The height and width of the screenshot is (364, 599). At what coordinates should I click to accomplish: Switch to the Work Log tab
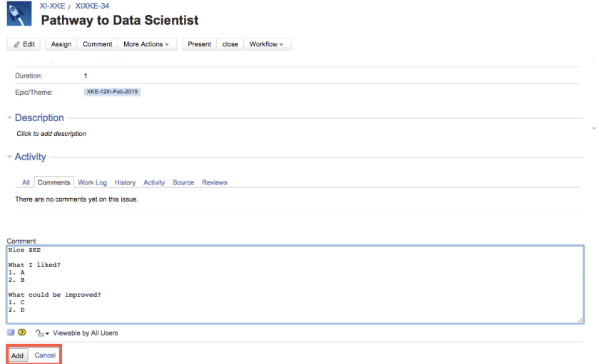(x=92, y=182)
